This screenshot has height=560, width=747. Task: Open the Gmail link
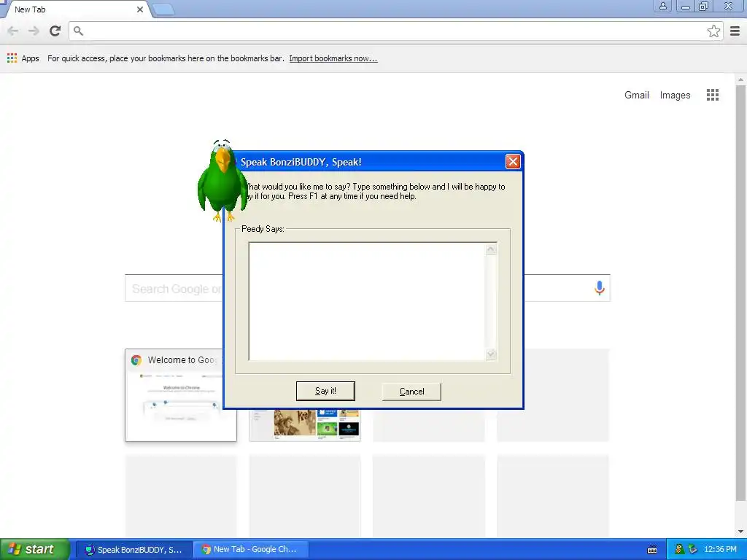click(636, 95)
